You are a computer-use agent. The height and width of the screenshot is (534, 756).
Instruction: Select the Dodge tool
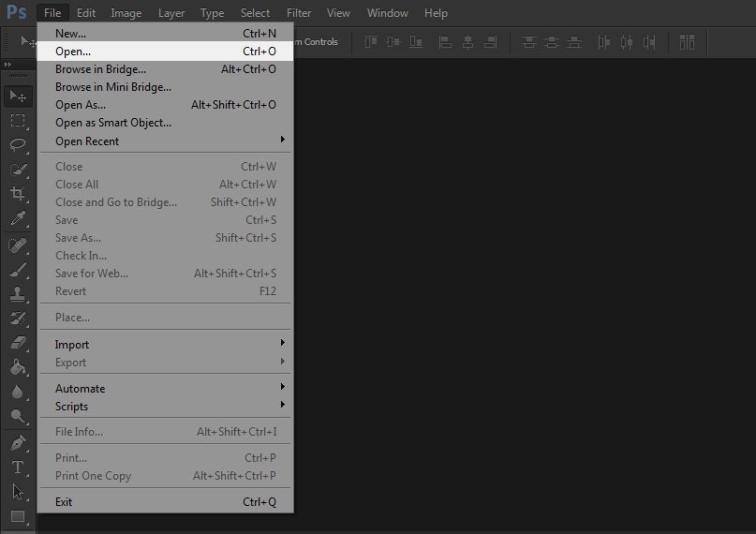pos(18,415)
